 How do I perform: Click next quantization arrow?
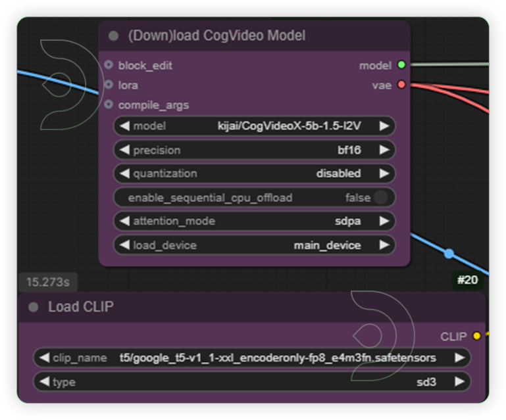pyautogui.click(x=384, y=174)
